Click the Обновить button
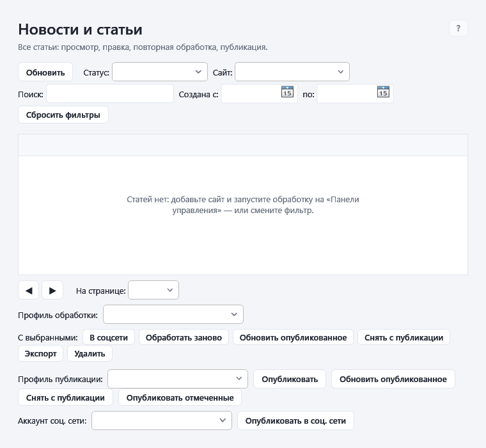The image size is (486, 448). pyautogui.click(x=45, y=72)
